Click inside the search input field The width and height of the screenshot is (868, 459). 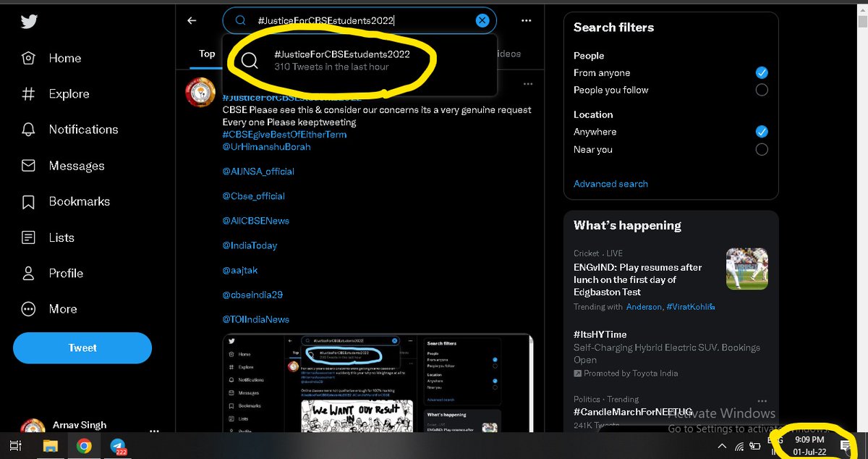pyautogui.click(x=359, y=21)
